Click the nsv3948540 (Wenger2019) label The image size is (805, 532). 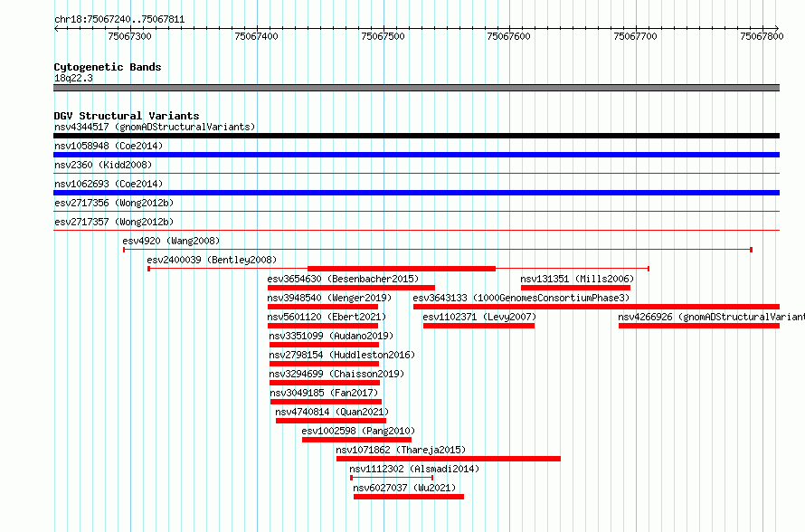[329, 298]
